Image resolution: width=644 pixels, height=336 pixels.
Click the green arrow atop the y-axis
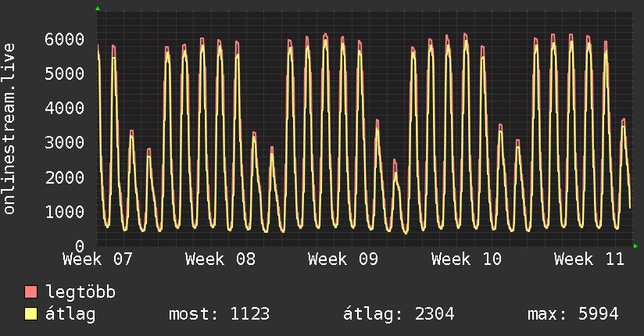(x=97, y=9)
